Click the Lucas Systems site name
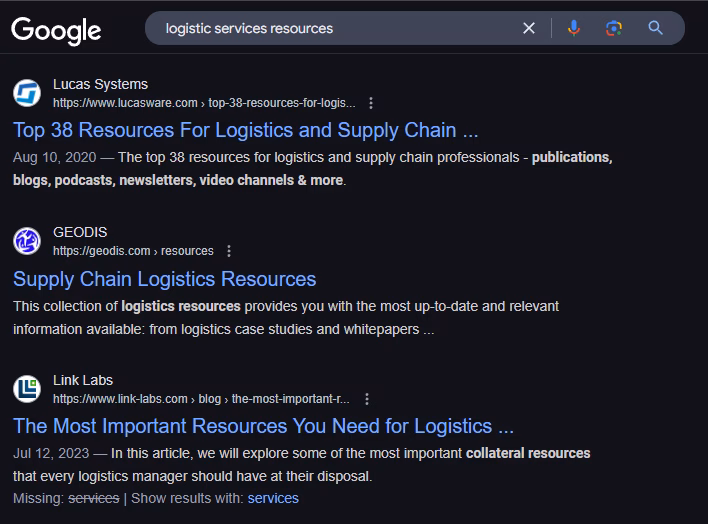The height and width of the screenshot is (524, 708). (100, 84)
